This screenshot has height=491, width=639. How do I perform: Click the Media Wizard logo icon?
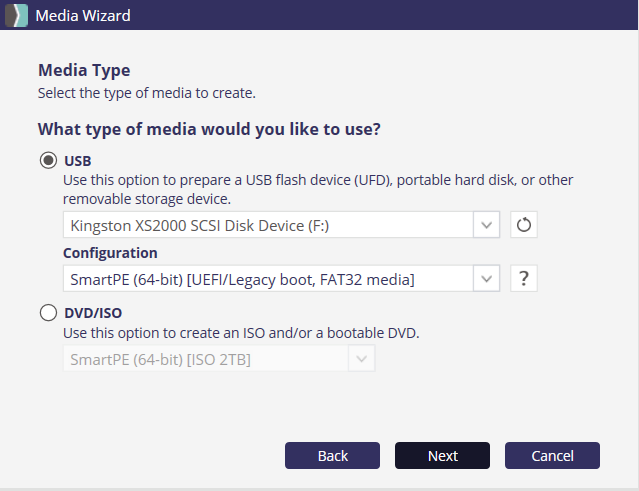tap(17, 15)
